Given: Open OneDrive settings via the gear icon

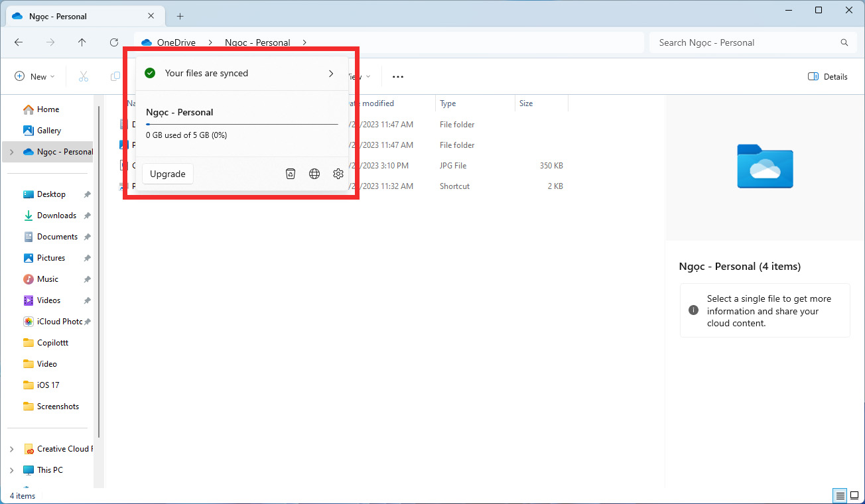Looking at the screenshot, I should 338,174.
